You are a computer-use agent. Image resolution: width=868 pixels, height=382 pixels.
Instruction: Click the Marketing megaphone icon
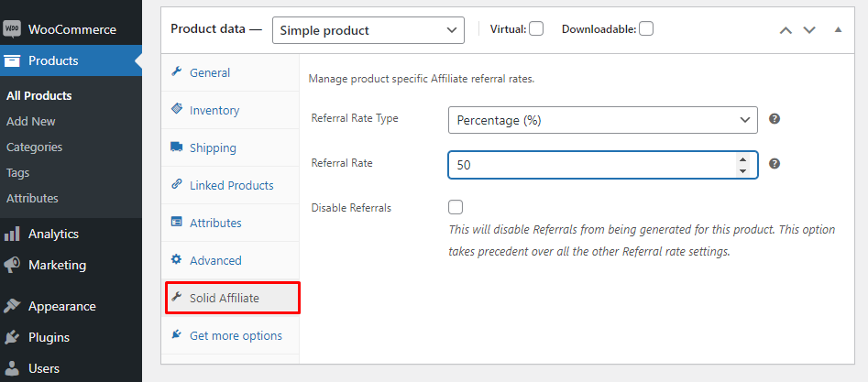(12, 265)
